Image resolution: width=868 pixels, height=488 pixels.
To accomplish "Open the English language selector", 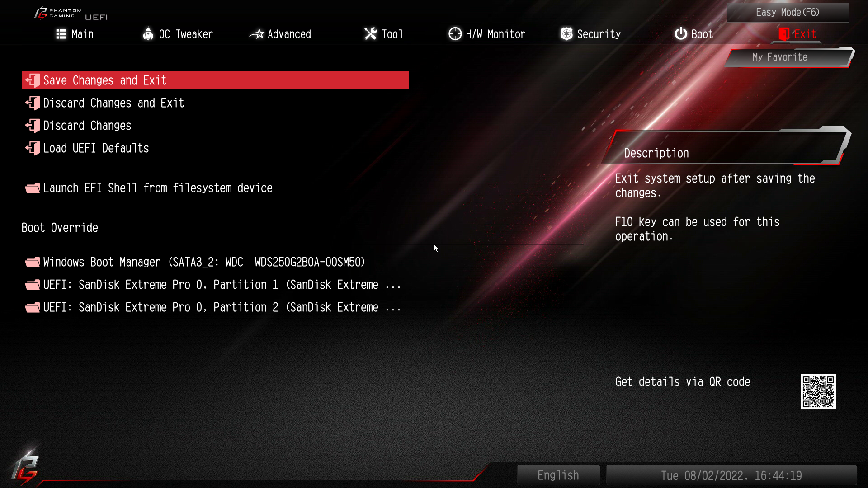I will [558, 475].
